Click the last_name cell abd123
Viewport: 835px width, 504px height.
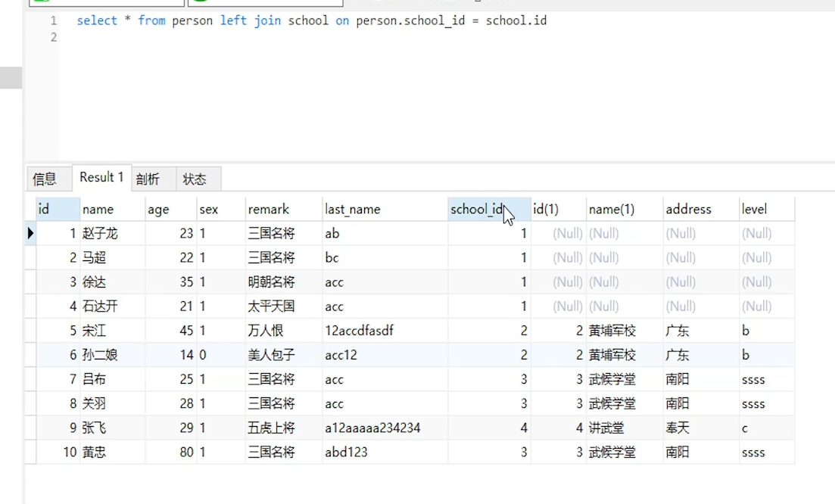pyautogui.click(x=385, y=453)
